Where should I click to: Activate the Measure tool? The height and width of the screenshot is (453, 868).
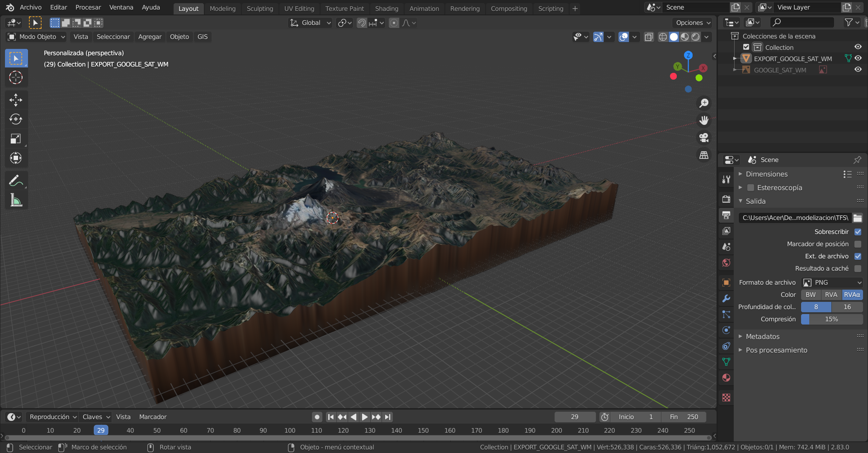pos(16,200)
